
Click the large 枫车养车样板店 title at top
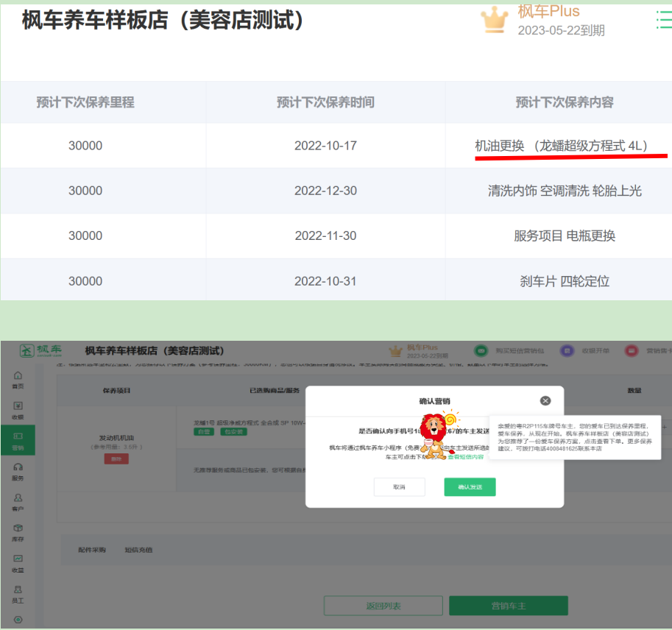point(163,20)
